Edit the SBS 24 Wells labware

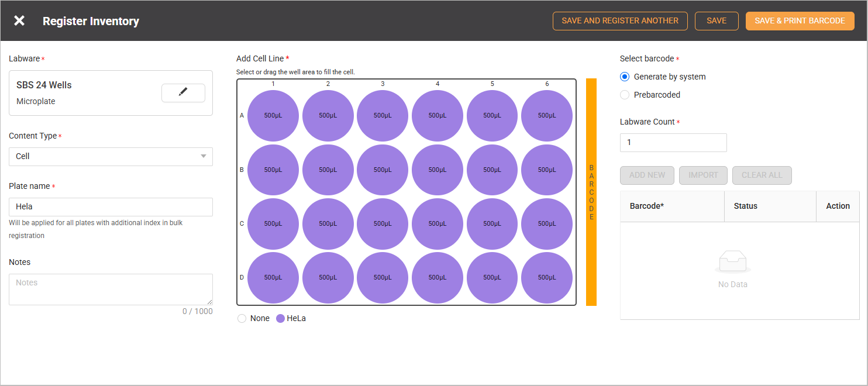(183, 92)
